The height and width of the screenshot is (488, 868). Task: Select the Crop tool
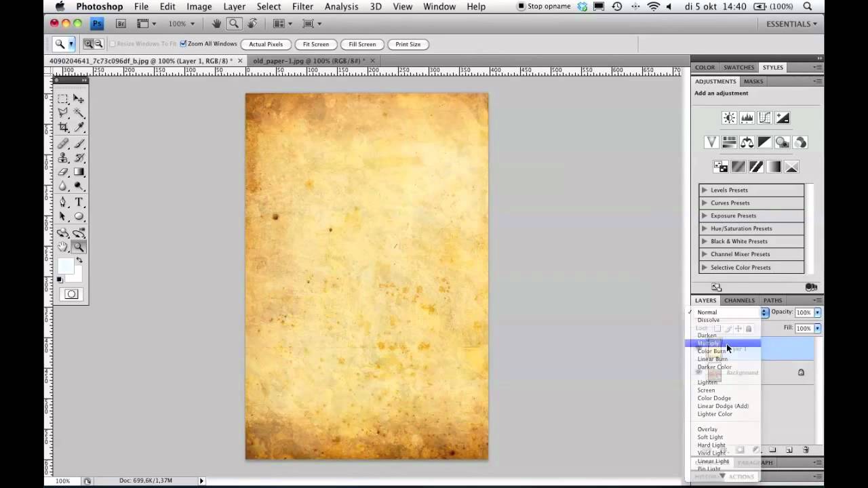coord(63,127)
